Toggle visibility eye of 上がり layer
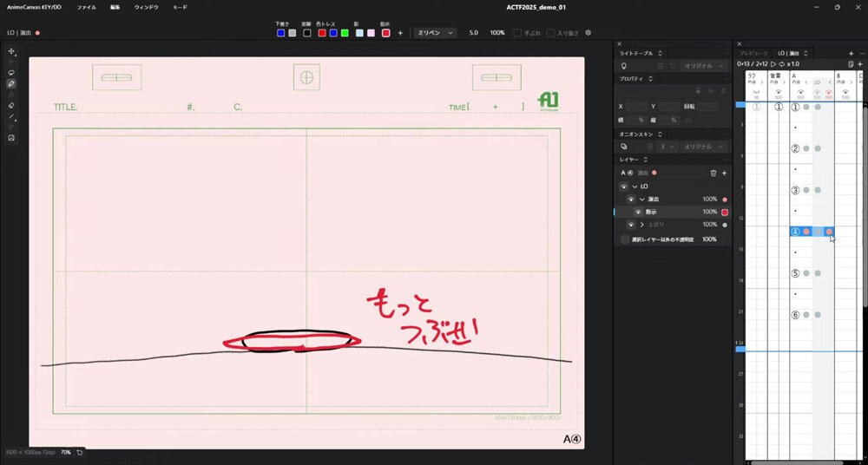The image size is (868, 465). click(631, 225)
